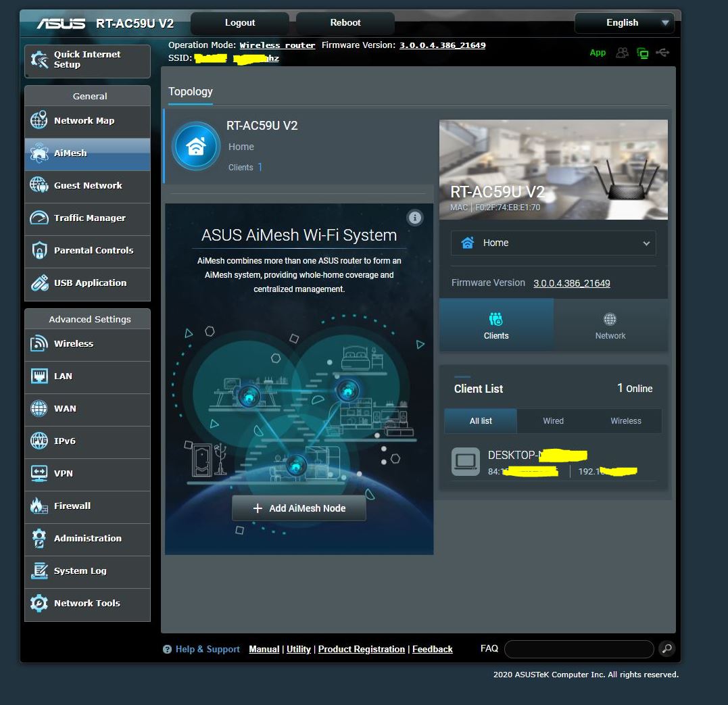Select the RT-AC59U V2 home node icon
The image size is (728, 705).
[196, 146]
